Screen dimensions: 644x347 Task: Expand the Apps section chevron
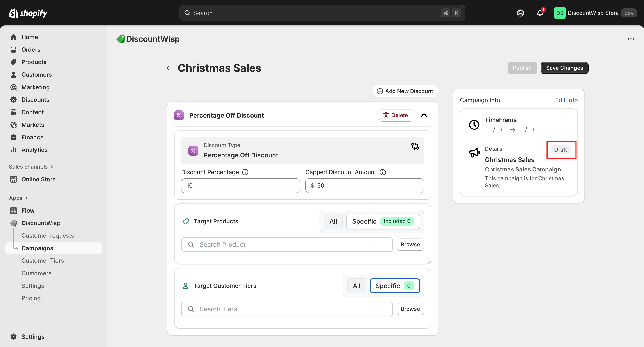point(26,198)
